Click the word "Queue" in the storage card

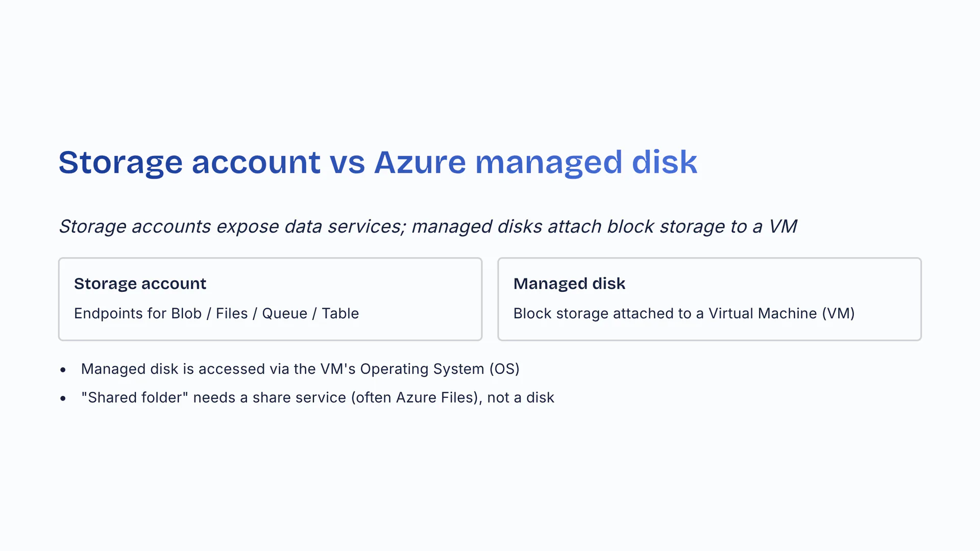click(284, 313)
